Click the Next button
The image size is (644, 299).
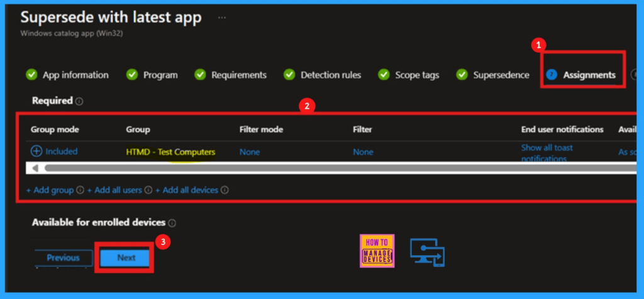pyautogui.click(x=126, y=258)
